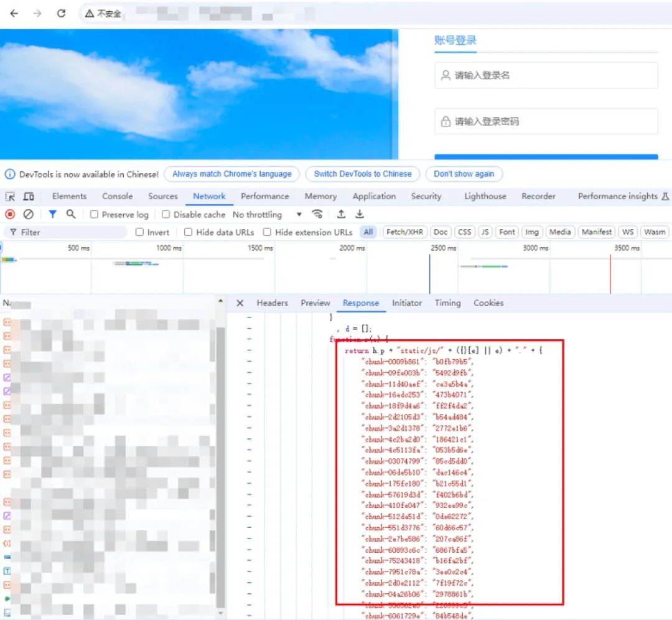Screen dimensions: 672x620
Task: Filter requests by CSS type
Action: (465, 232)
